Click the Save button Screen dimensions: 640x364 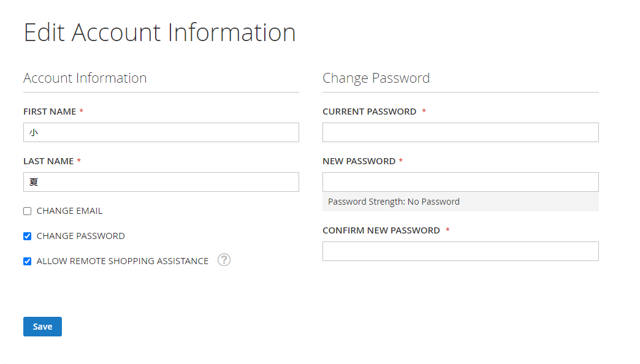click(42, 327)
